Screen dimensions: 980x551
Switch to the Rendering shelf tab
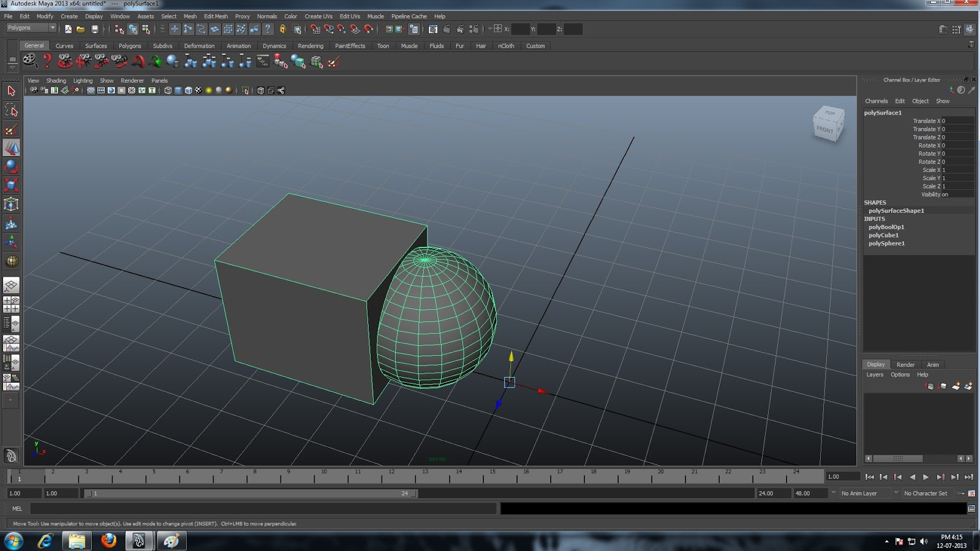(310, 45)
